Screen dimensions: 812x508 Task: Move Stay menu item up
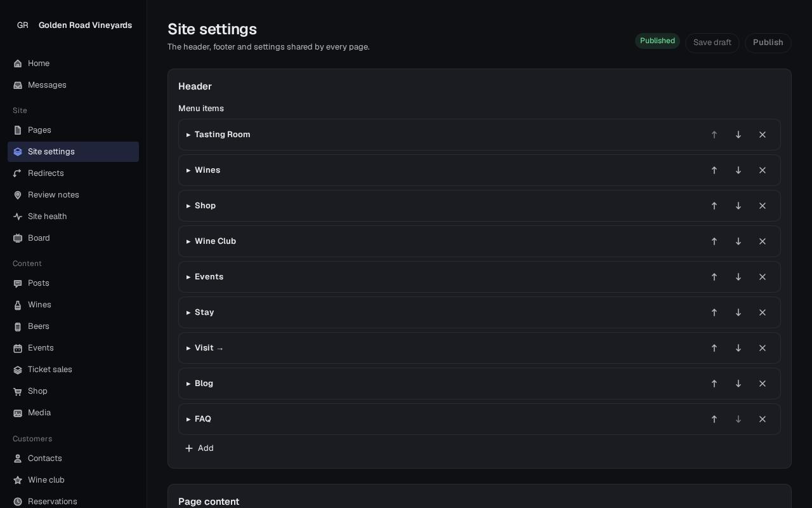pyautogui.click(x=714, y=312)
